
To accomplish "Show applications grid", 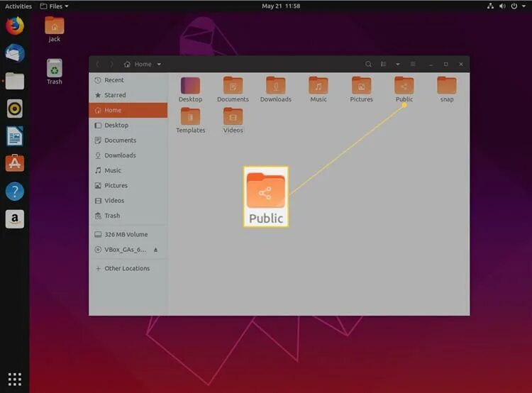I will 15,379.
